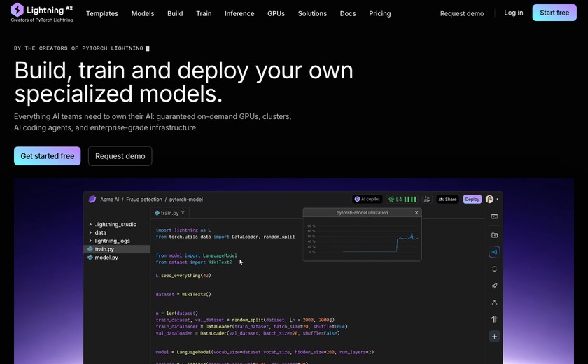Click the pytorch-model breadcrumb
The height and width of the screenshot is (364, 588).
(186, 199)
